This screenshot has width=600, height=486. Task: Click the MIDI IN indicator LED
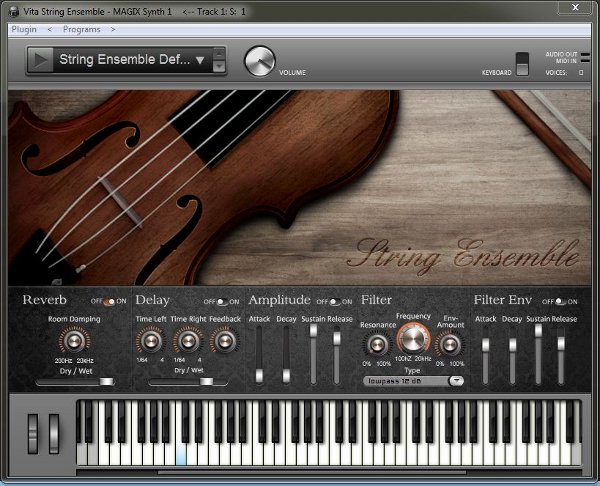point(585,60)
